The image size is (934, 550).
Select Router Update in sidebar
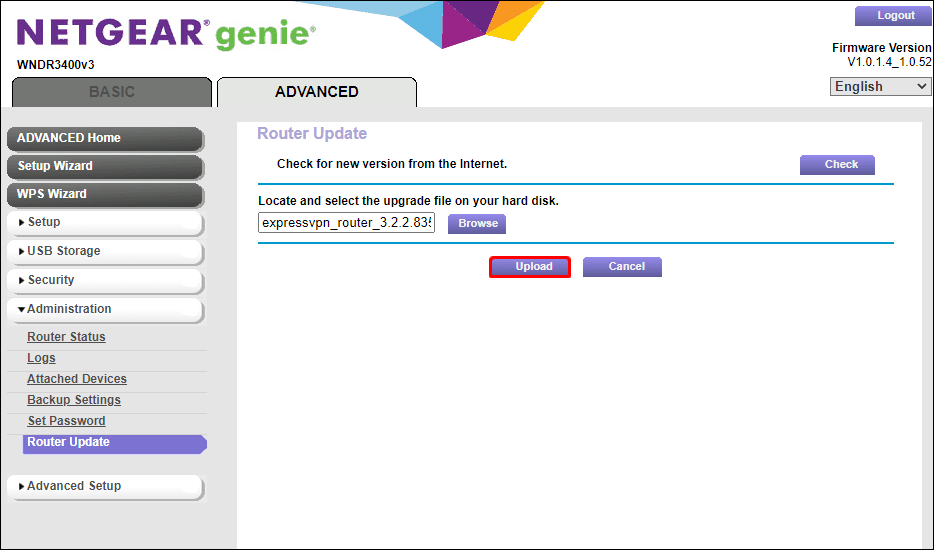coord(114,444)
